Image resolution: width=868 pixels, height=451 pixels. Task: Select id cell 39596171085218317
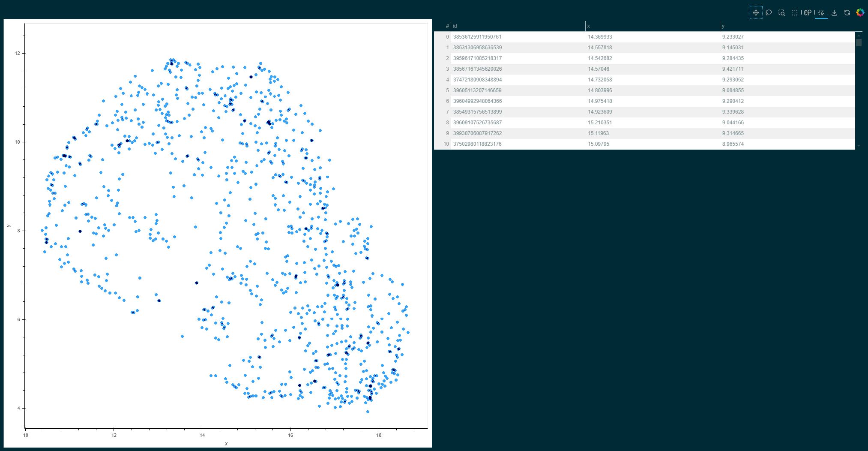pos(518,58)
